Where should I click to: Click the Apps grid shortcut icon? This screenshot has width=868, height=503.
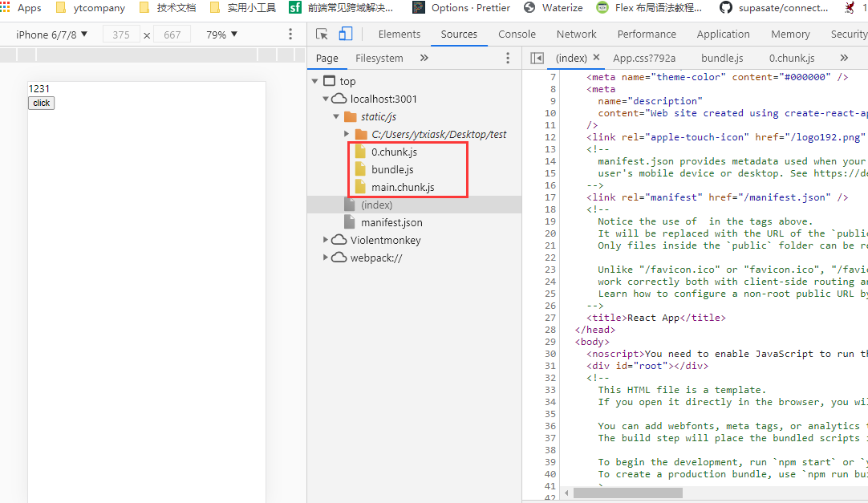click(6, 8)
